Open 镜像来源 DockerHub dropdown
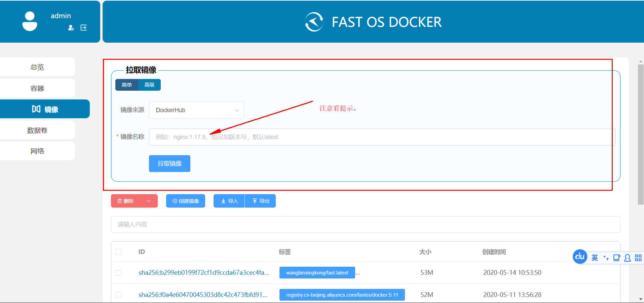 click(x=196, y=110)
